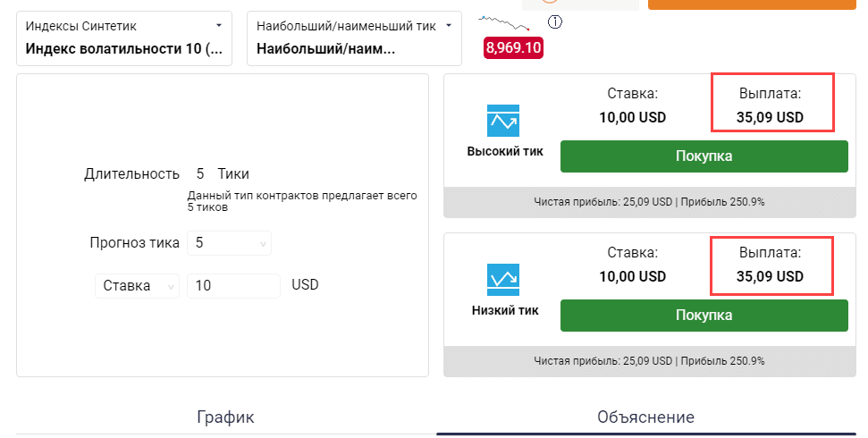Click the Длительность 5 Тики duration value
868x438 pixels.
200,174
